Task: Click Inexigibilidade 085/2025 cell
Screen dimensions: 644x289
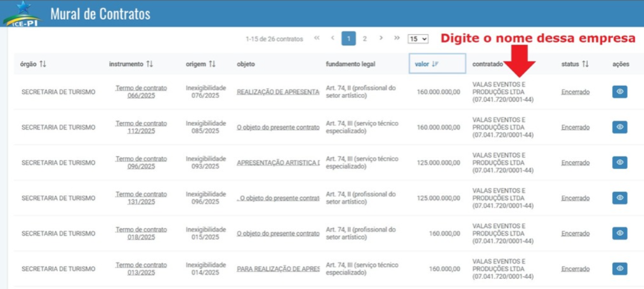Action: (x=206, y=128)
